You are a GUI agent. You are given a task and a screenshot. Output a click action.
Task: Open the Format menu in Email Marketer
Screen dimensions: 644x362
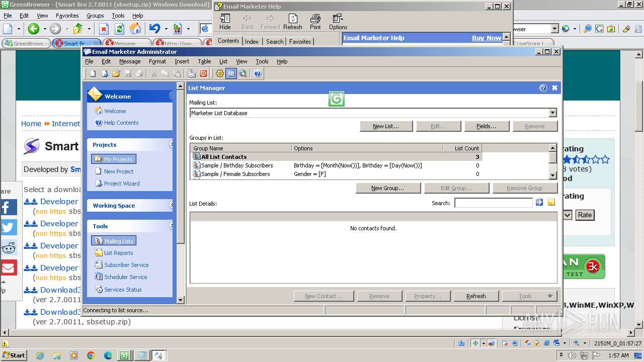(157, 61)
